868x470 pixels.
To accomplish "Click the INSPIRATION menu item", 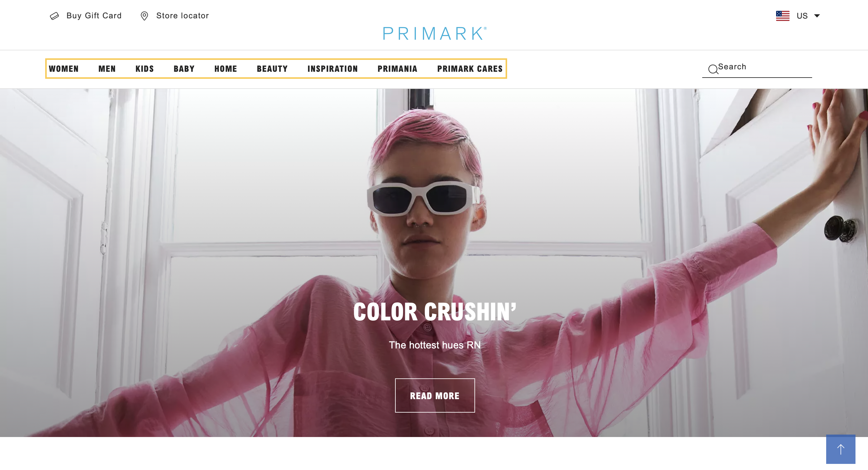I will (x=332, y=69).
